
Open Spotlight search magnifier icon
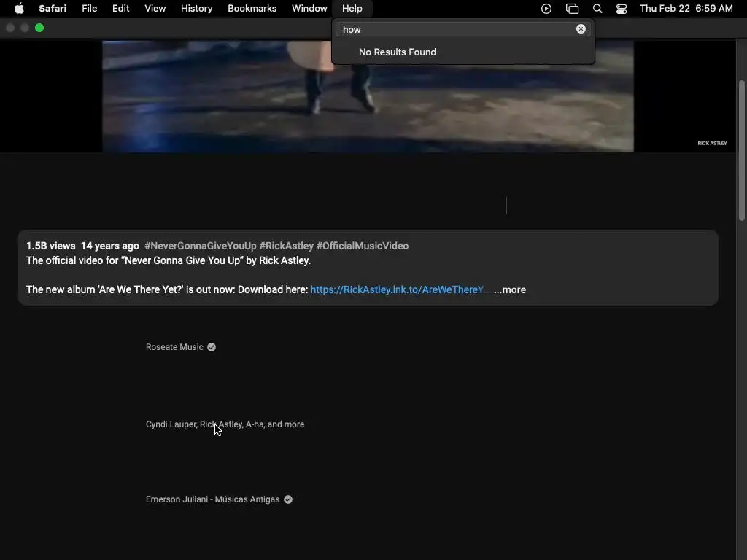pyautogui.click(x=597, y=9)
